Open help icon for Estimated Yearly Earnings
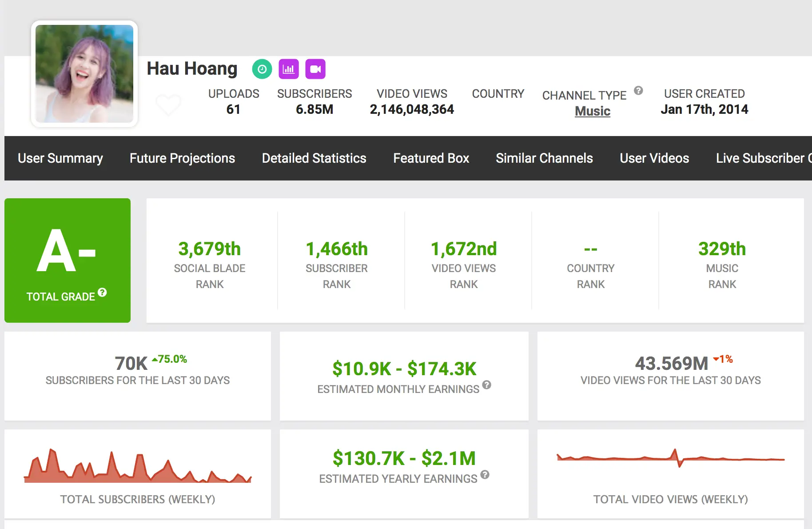The width and height of the screenshot is (812, 529). point(485,474)
